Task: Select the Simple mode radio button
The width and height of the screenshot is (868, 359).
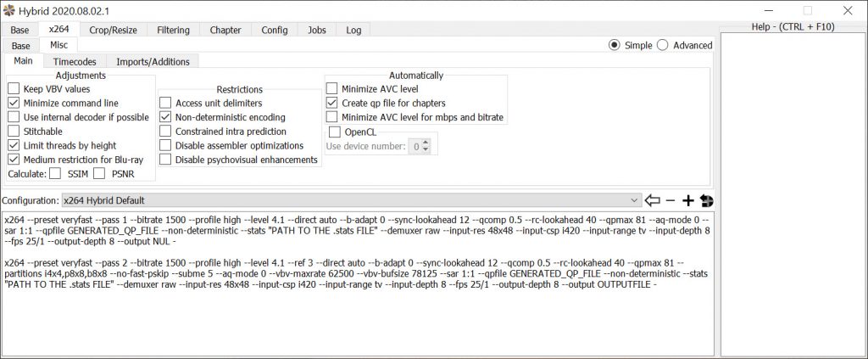Action: pyautogui.click(x=614, y=46)
